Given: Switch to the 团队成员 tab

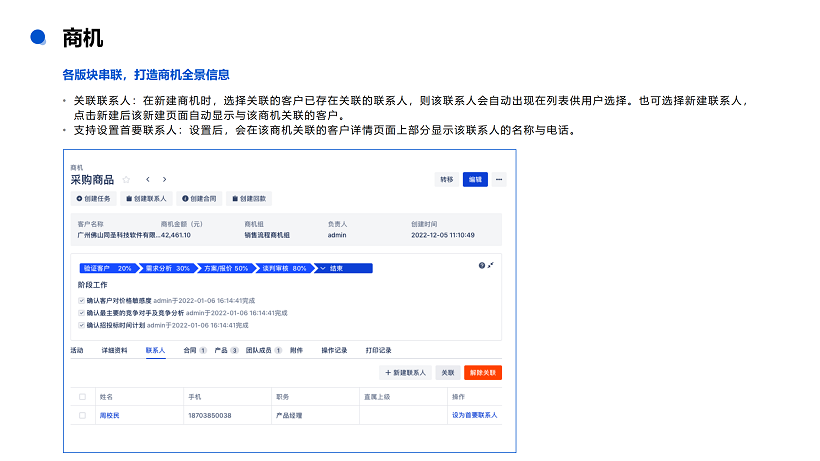Looking at the screenshot, I should 264,350.
